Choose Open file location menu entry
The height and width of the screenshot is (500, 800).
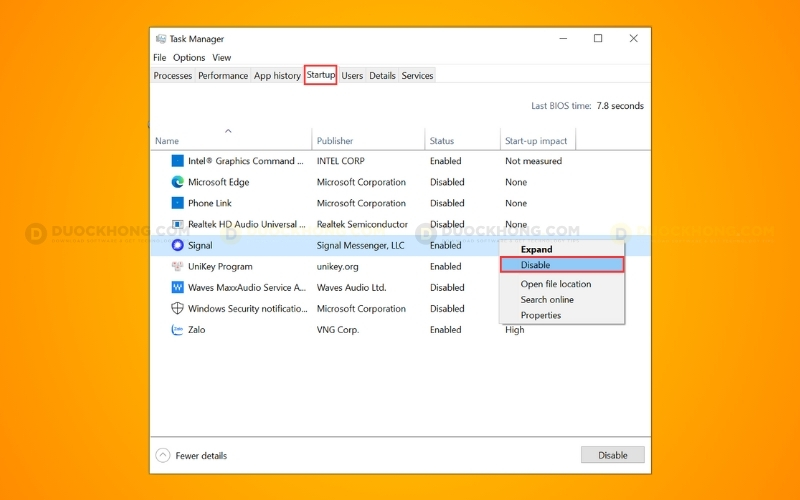pos(555,284)
